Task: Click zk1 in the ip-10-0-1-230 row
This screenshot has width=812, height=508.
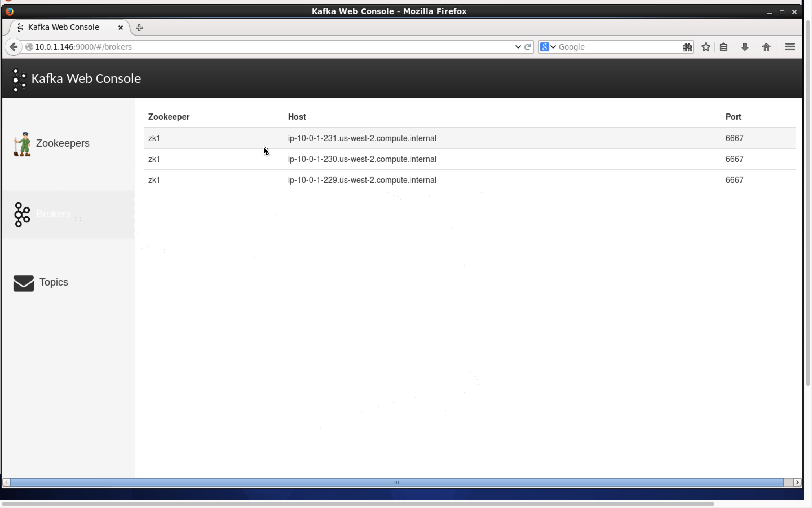Action: [x=154, y=159]
